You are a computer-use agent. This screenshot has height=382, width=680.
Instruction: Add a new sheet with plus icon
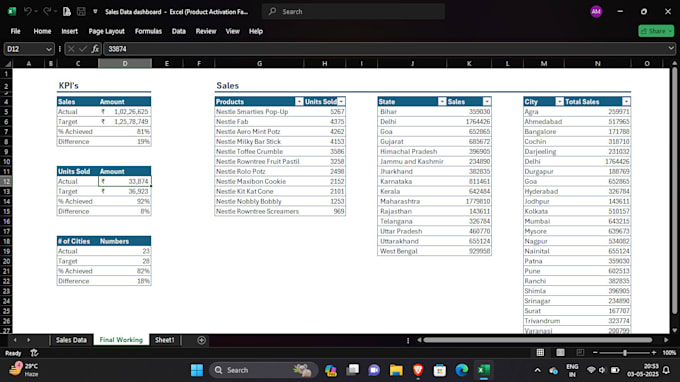click(x=201, y=340)
